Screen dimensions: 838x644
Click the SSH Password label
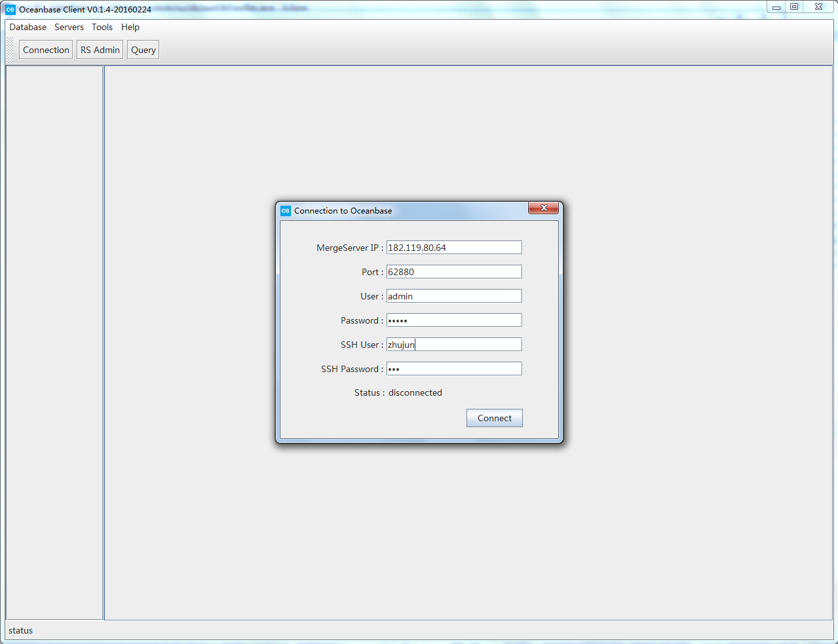pyautogui.click(x=352, y=369)
